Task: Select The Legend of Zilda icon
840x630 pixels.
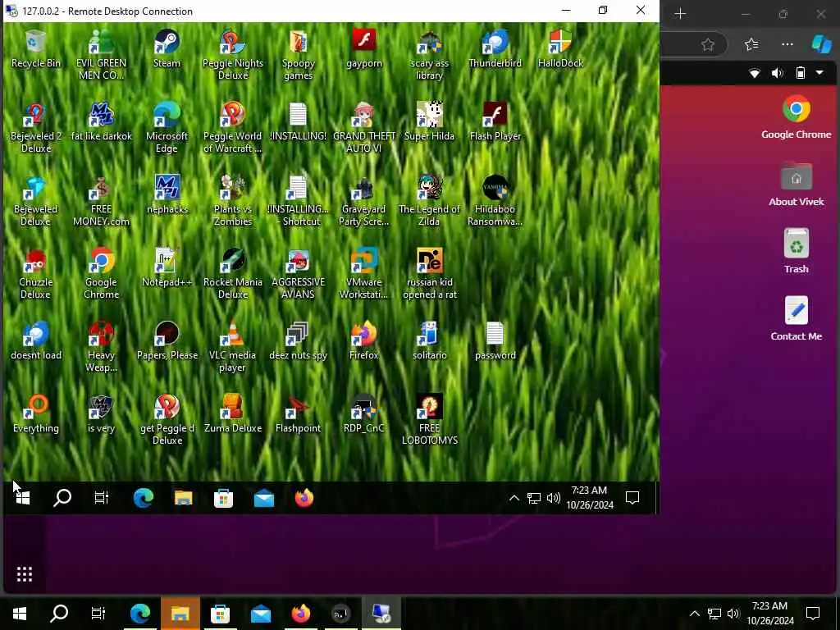Action: coord(429,201)
